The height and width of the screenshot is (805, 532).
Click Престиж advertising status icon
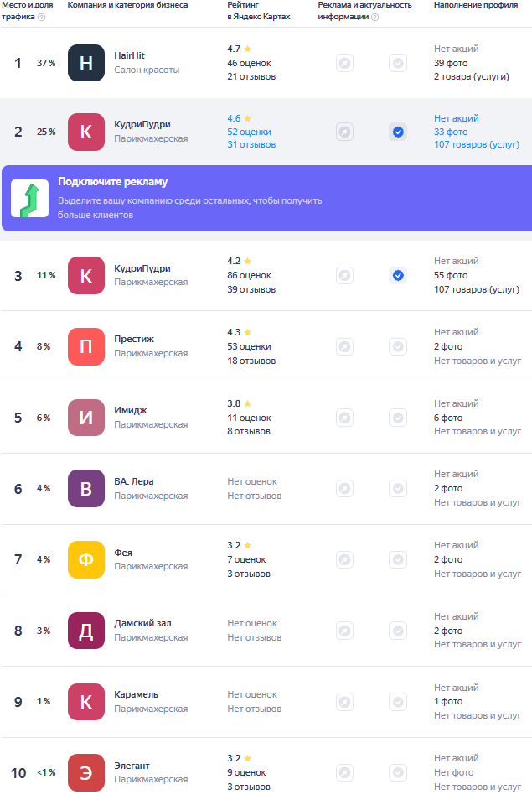(344, 346)
